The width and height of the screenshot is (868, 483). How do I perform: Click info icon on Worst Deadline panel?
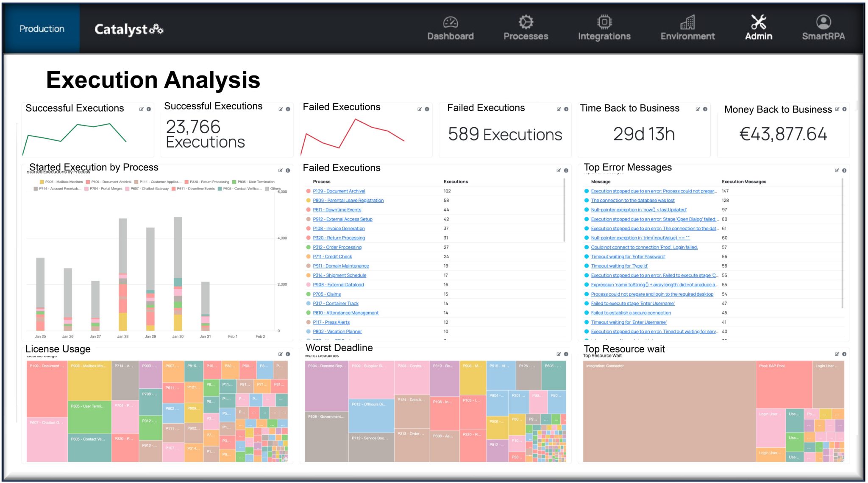coord(566,354)
